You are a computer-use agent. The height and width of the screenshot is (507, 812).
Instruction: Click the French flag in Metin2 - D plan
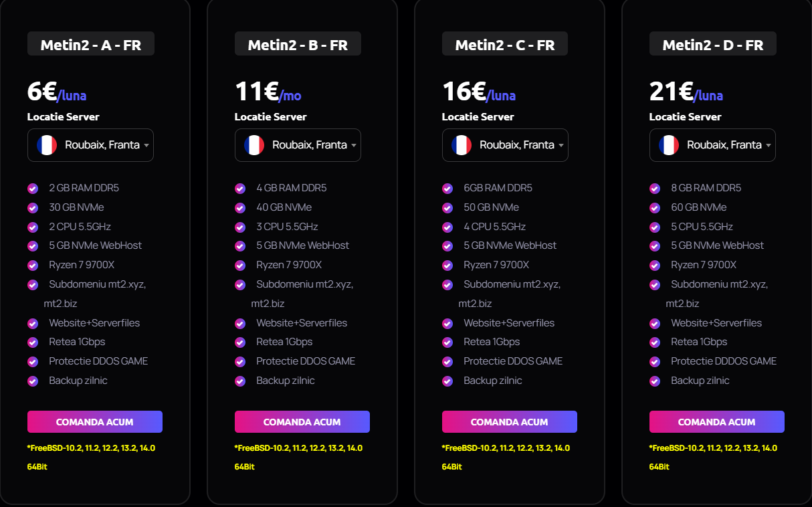(x=669, y=145)
